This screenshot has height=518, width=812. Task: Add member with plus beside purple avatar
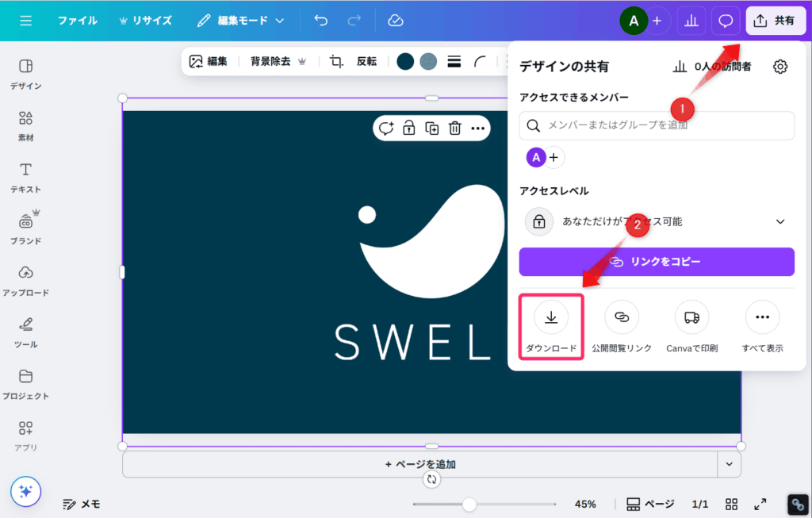[x=553, y=157]
